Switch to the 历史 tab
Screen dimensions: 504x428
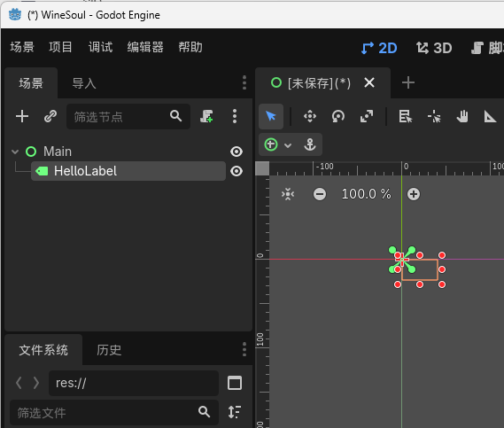click(x=109, y=350)
